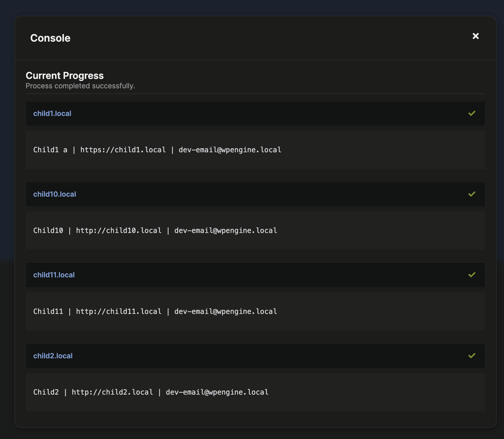
Task: Click the Current Progress heading
Action: pyautogui.click(x=64, y=76)
